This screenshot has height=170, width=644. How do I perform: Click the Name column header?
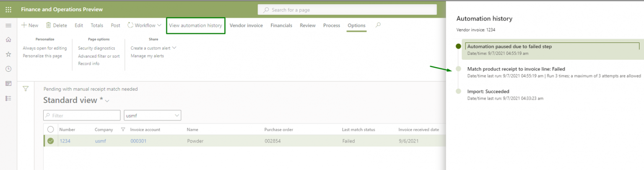[x=192, y=130]
